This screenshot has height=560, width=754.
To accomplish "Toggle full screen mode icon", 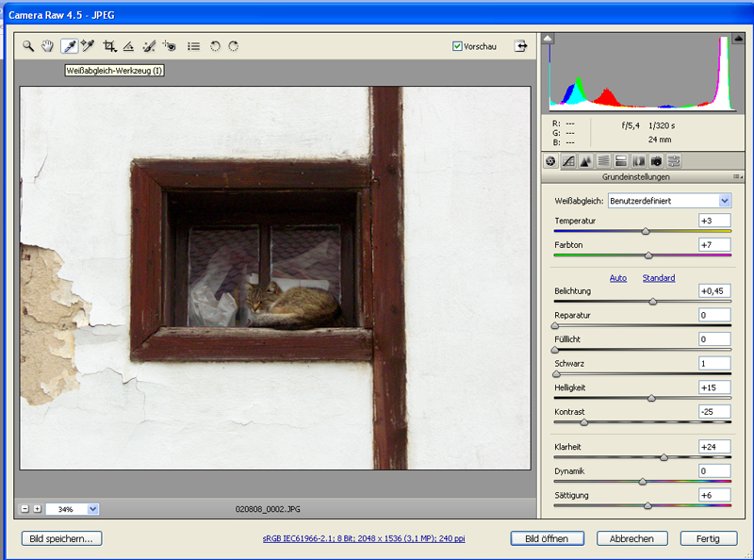I will tap(520, 45).
